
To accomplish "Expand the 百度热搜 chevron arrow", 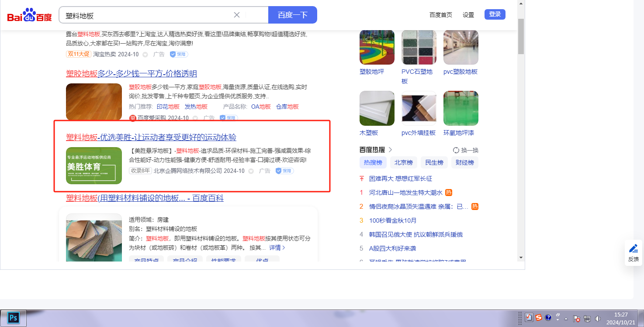I will click(x=390, y=150).
